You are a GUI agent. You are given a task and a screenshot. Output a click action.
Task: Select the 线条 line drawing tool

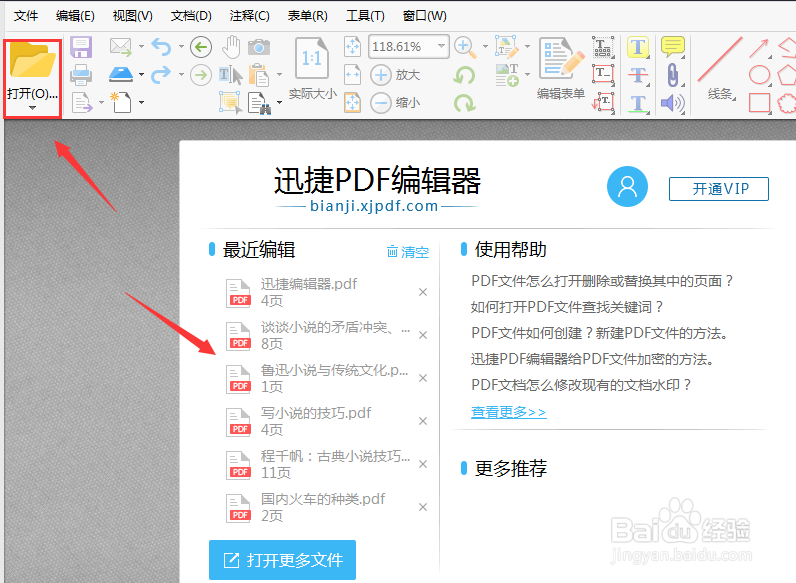[x=720, y=69]
